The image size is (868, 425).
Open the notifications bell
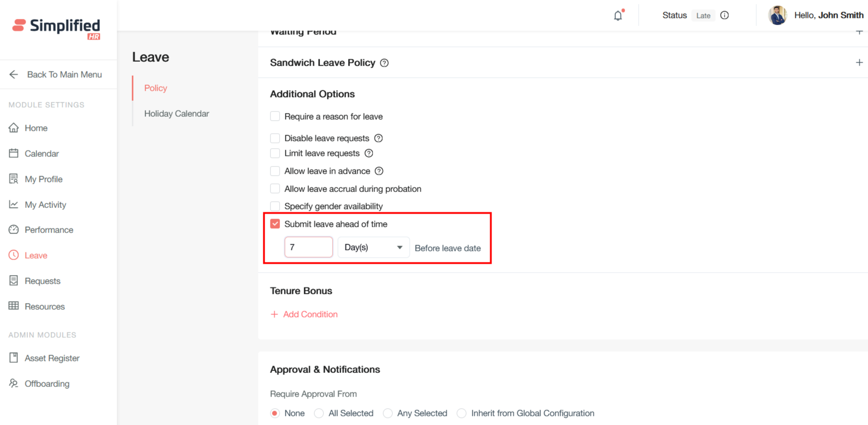(618, 15)
